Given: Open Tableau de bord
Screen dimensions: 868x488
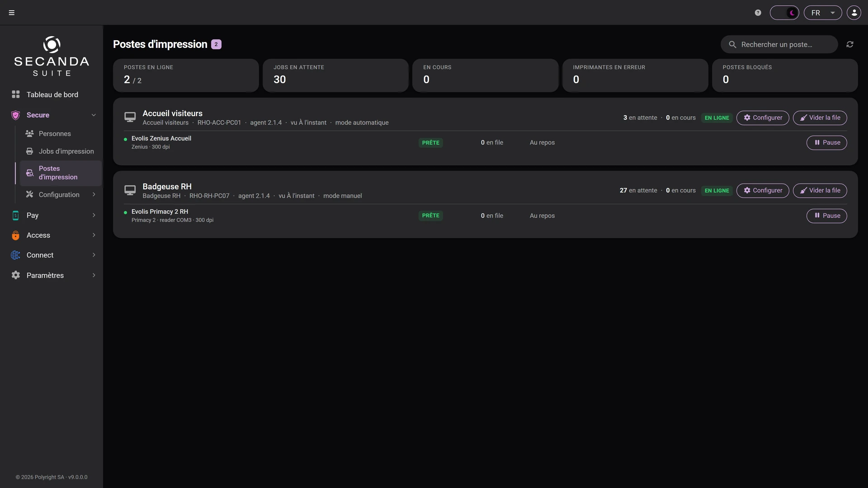Looking at the screenshot, I should 52,94.
